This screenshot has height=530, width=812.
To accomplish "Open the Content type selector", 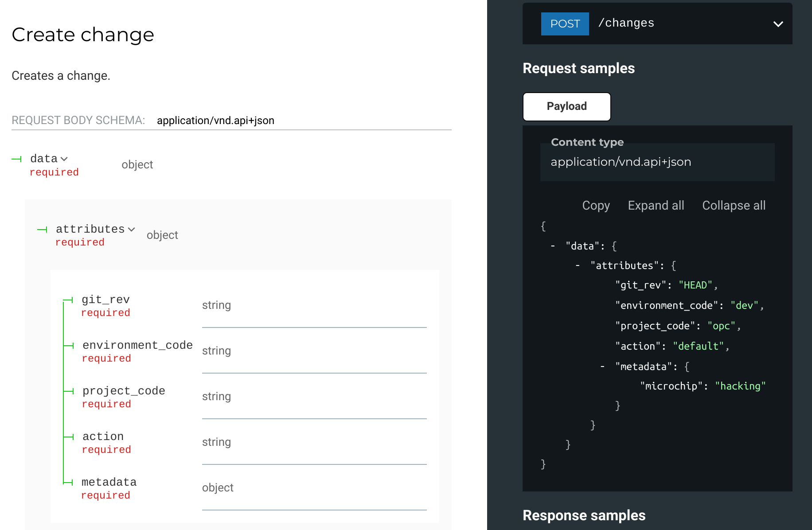I will pyautogui.click(x=657, y=162).
